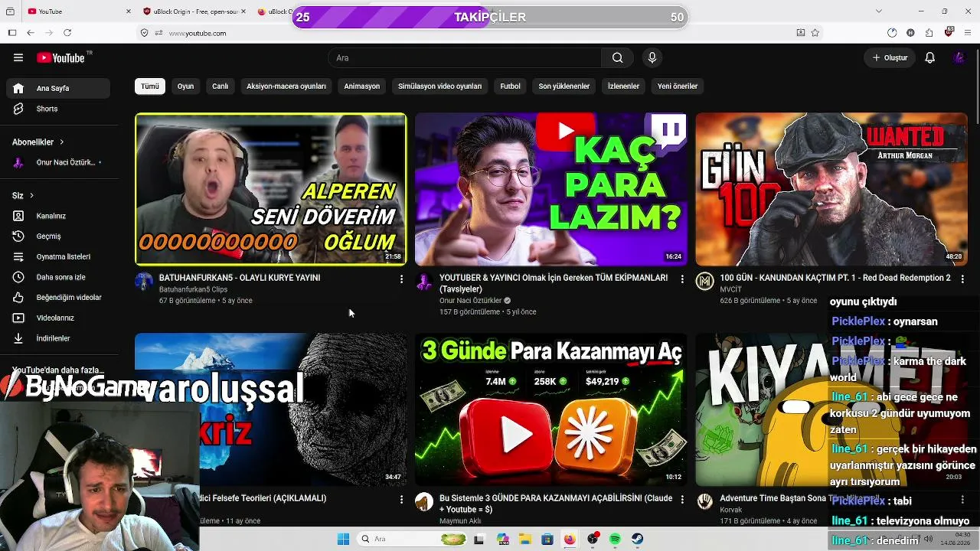Open the Maymun Aklı channel avatar
This screenshot has height=551, width=980.
tap(424, 502)
